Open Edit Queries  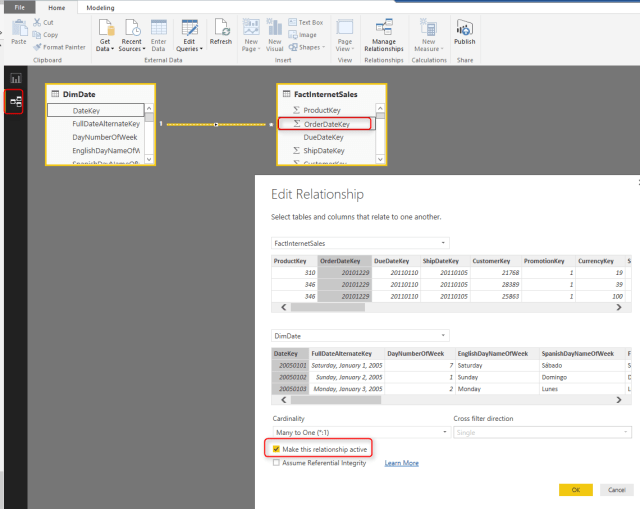[189, 36]
